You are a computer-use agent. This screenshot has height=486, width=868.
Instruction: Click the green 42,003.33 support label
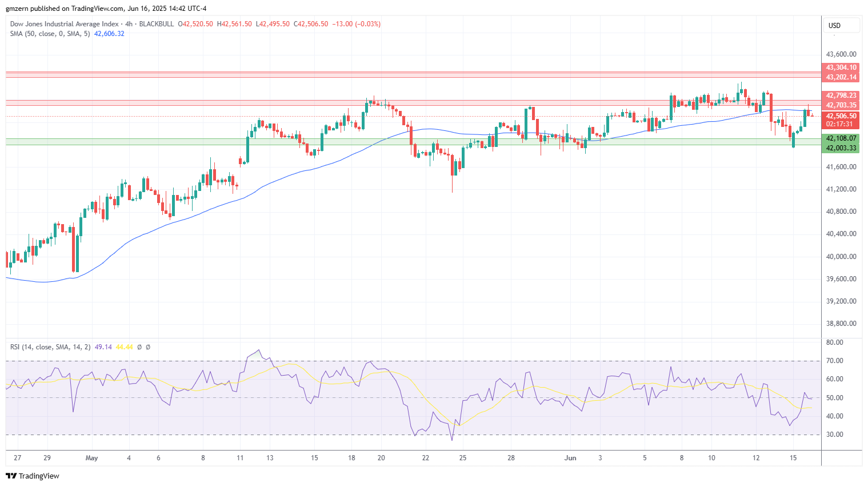(841, 148)
